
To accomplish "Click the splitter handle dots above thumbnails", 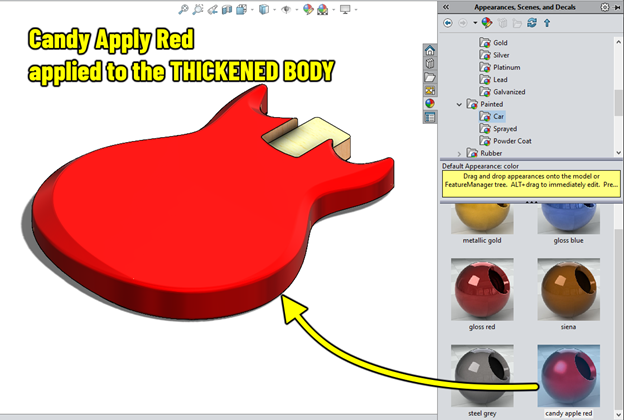I will pos(531,202).
